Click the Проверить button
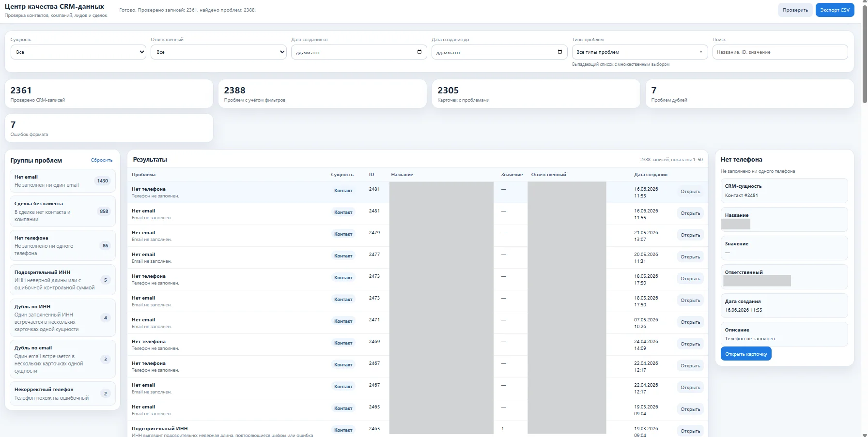The image size is (868, 437). [795, 10]
